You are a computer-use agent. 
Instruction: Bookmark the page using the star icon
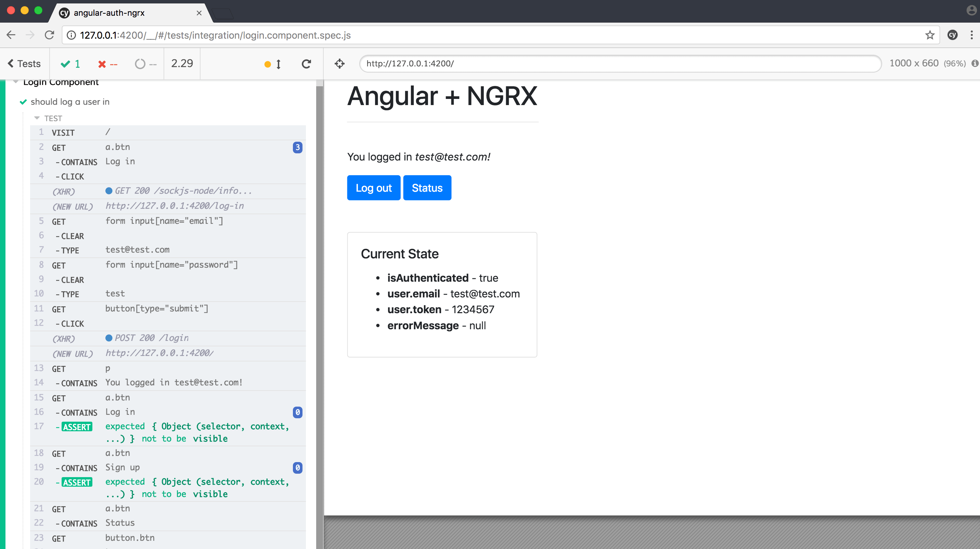click(929, 35)
